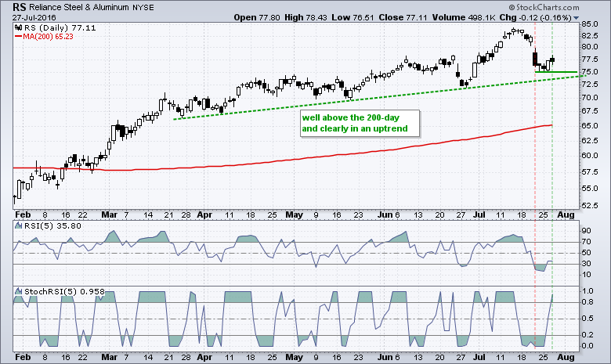Screen dimensions: 611x364
Task: Click the MA(200) 65.23 legend text
Action: [x=48, y=37]
